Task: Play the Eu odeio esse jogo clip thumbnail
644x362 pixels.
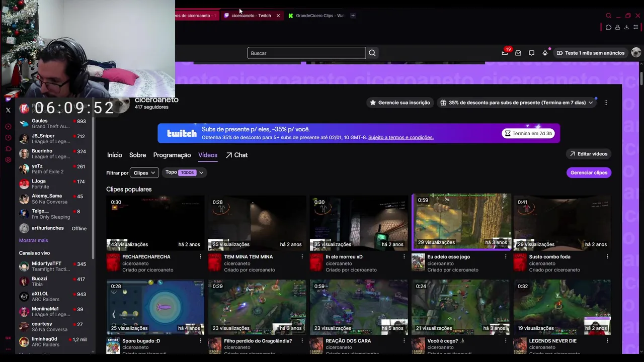Action: point(461,222)
